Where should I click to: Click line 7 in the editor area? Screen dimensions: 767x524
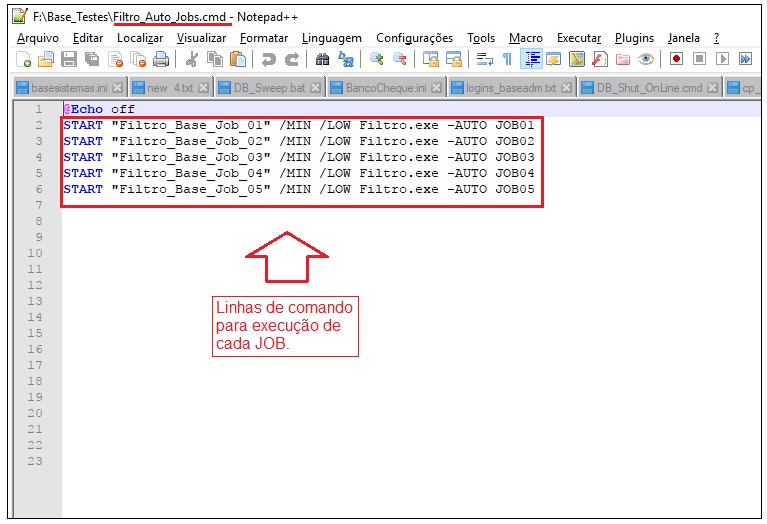point(300,205)
